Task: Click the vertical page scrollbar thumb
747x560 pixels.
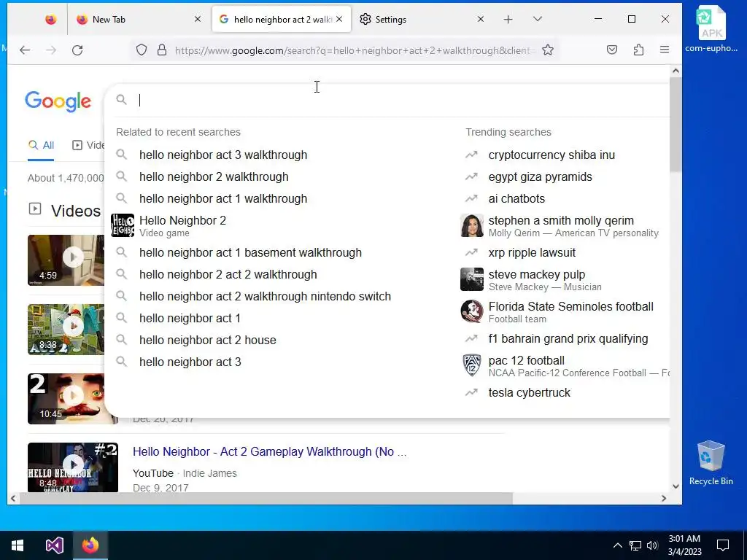Action: point(675,124)
